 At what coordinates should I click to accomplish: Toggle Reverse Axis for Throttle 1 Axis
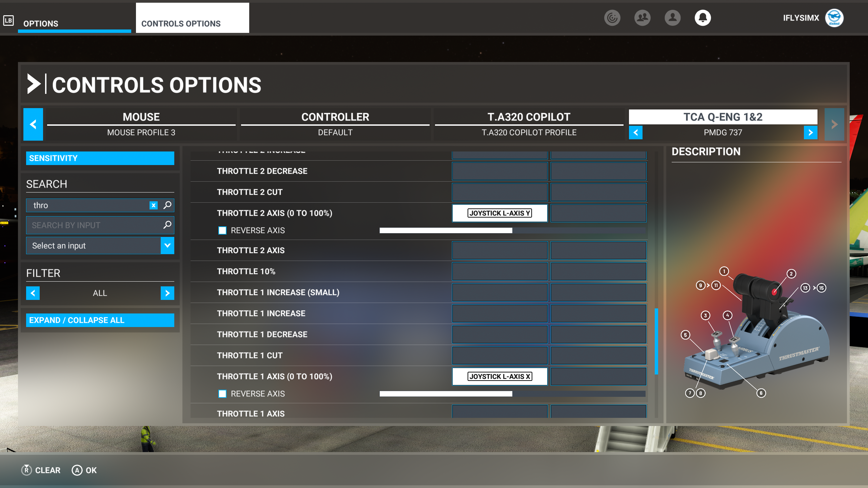pos(222,394)
